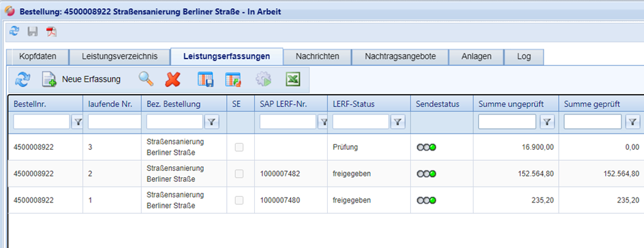Open the magnifying glass search icon
This screenshot has width=644, height=248.
click(x=146, y=79)
